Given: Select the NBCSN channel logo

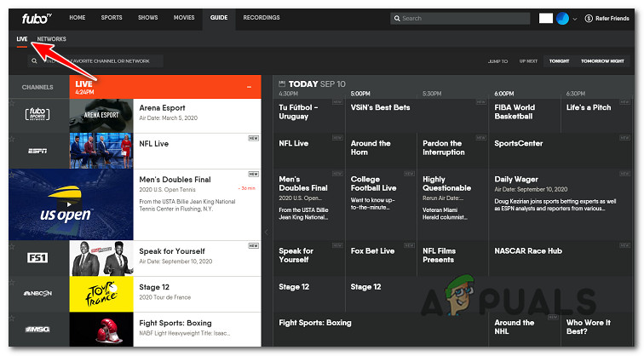Looking at the screenshot, I should point(37,293).
